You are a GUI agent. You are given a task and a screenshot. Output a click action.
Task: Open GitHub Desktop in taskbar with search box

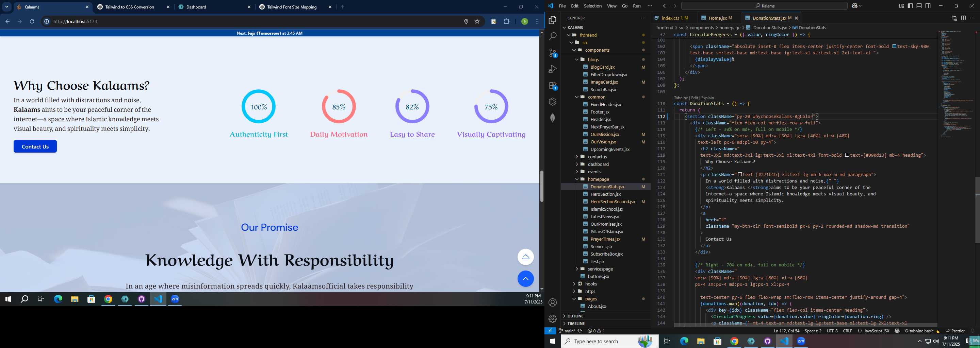pyautogui.click(x=767, y=341)
